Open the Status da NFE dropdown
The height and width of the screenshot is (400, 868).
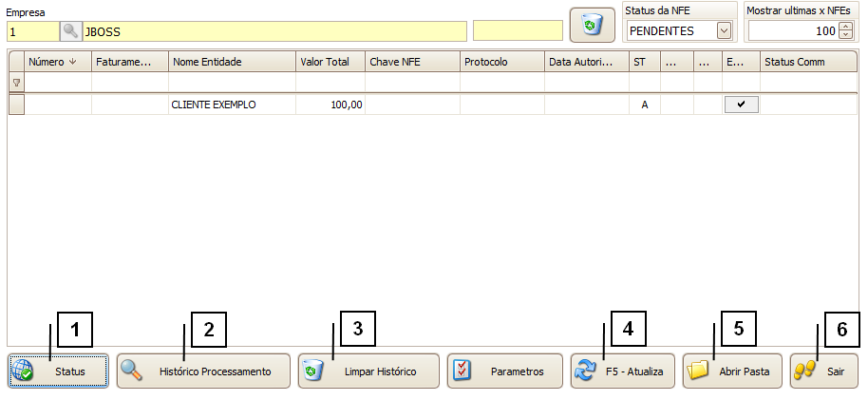725,30
